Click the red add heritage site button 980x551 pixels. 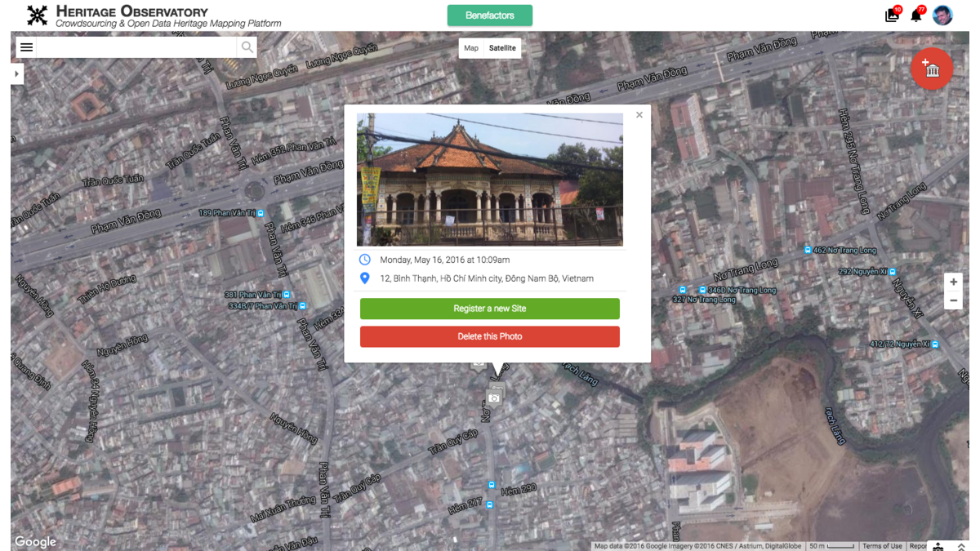pos(932,69)
